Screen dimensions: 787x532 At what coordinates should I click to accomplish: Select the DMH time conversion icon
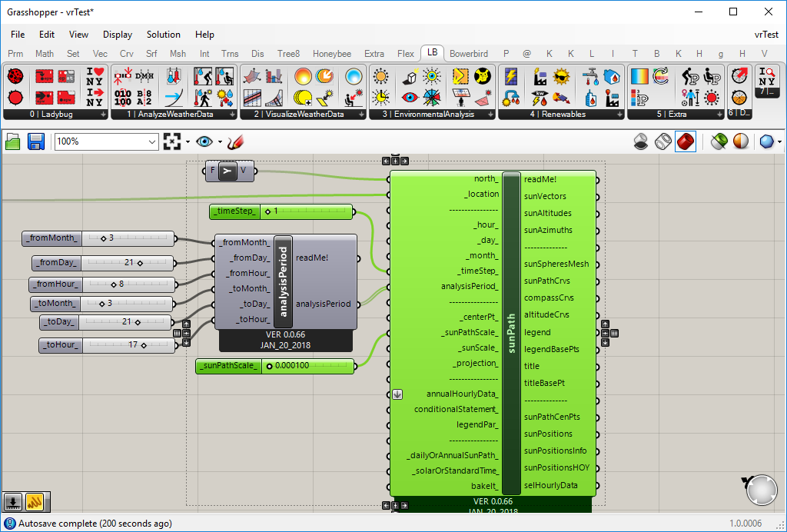144,76
